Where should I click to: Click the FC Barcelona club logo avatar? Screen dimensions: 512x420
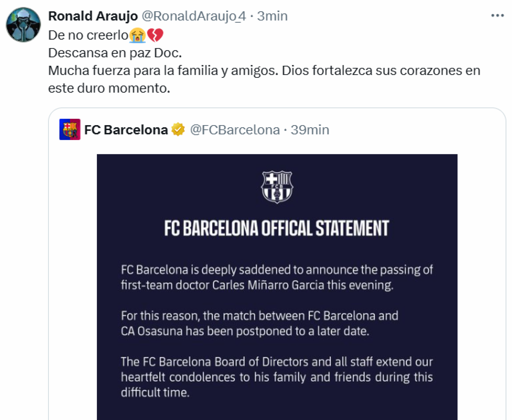(70, 130)
